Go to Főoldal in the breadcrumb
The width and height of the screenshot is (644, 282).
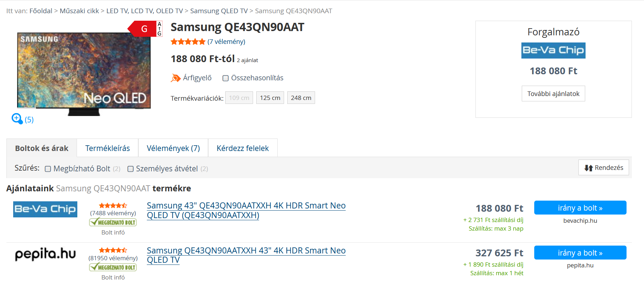[x=41, y=11]
